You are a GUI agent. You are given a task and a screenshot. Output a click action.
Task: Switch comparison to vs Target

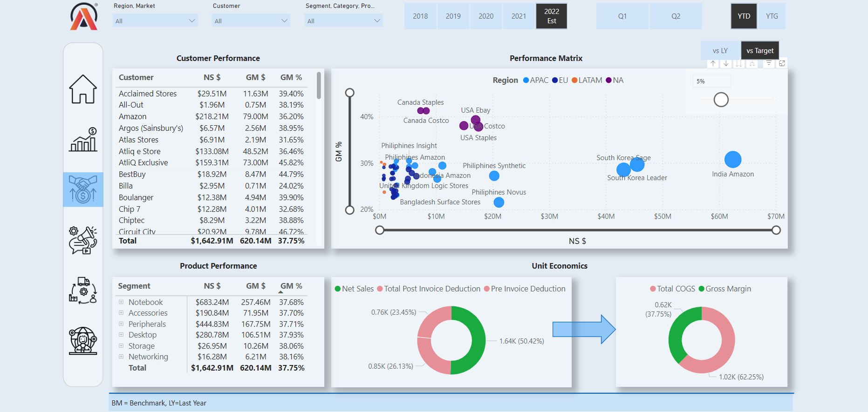[760, 50]
